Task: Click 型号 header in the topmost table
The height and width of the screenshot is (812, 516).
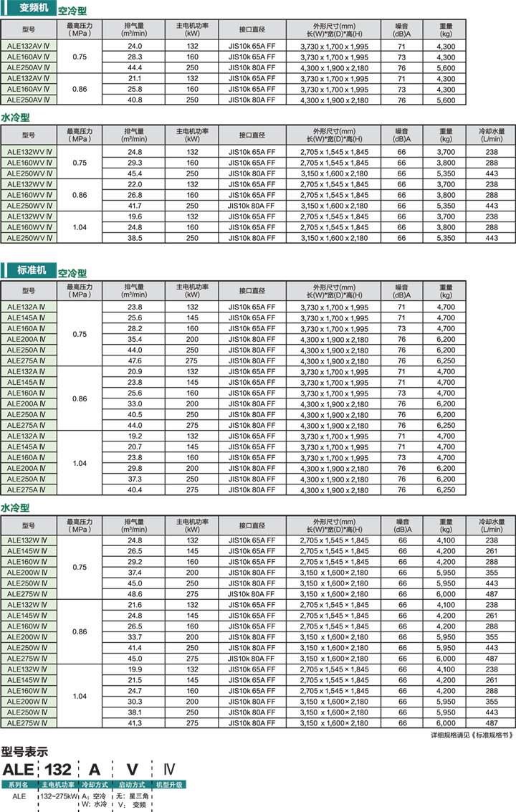Action: coord(29,29)
